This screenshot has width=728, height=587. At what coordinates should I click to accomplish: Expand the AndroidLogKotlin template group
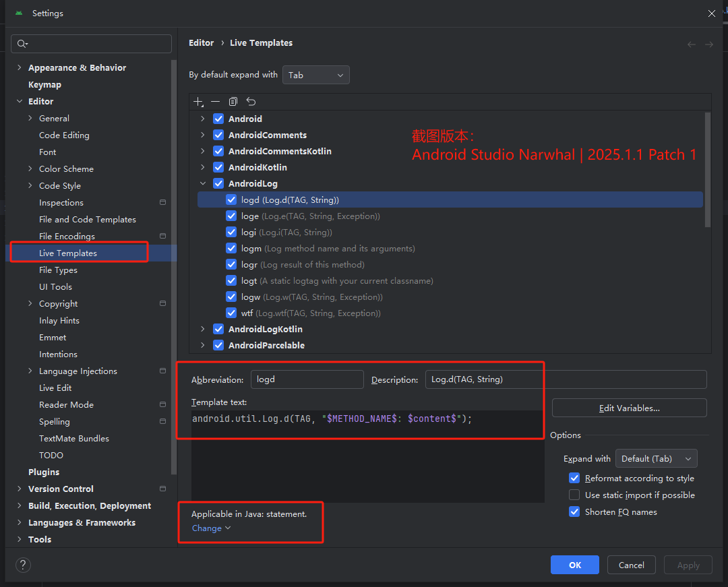(x=203, y=329)
